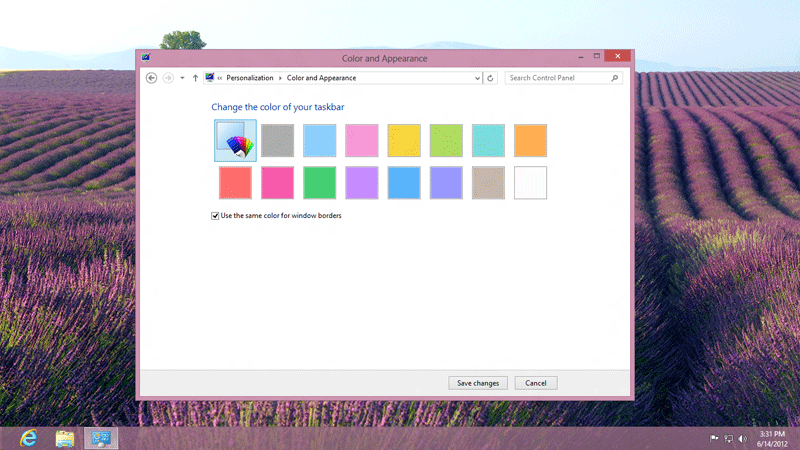
Task: Open the address bar history dropdown
Action: click(477, 78)
